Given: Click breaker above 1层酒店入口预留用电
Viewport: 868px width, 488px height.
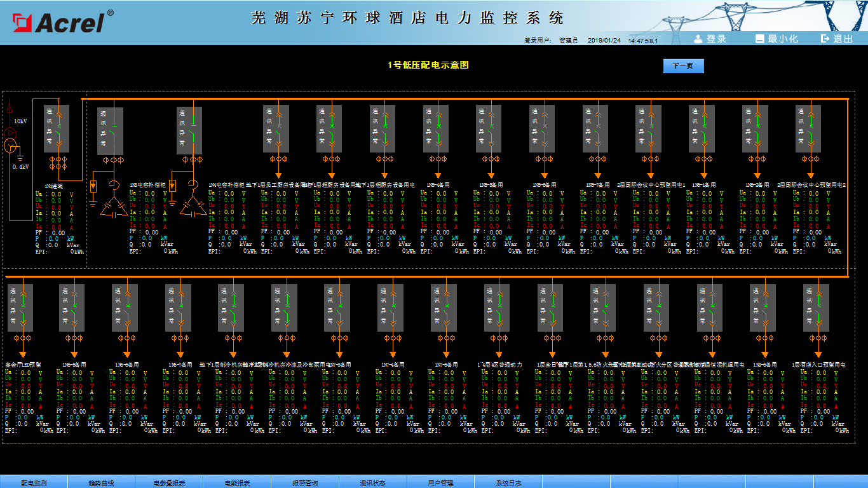Looking at the screenshot, I should click(x=816, y=308).
